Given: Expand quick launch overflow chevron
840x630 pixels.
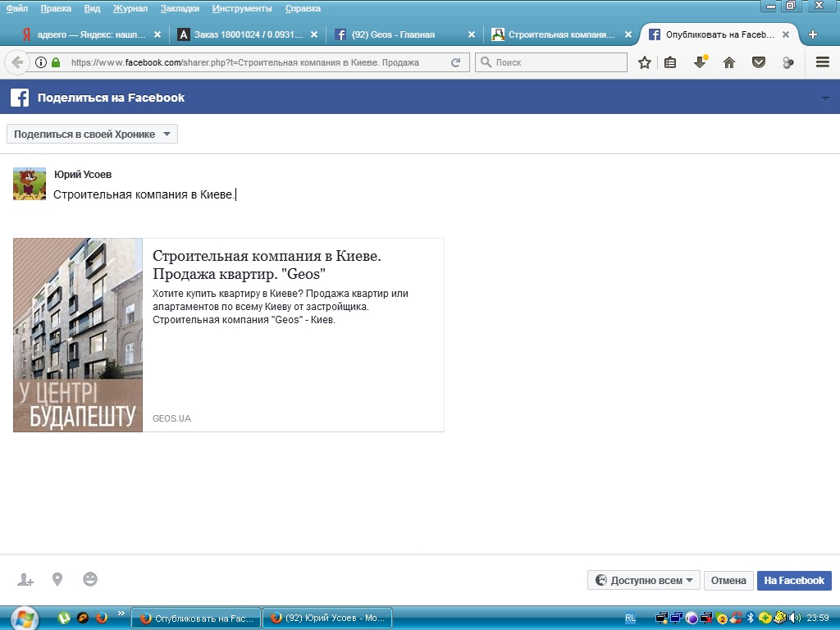Looking at the screenshot, I should pyautogui.click(x=121, y=614).
